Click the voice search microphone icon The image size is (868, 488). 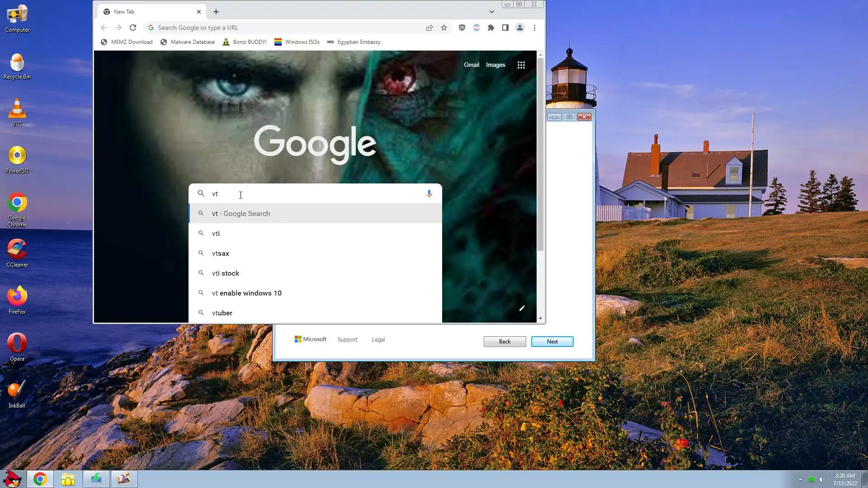[x=429, y=193]
